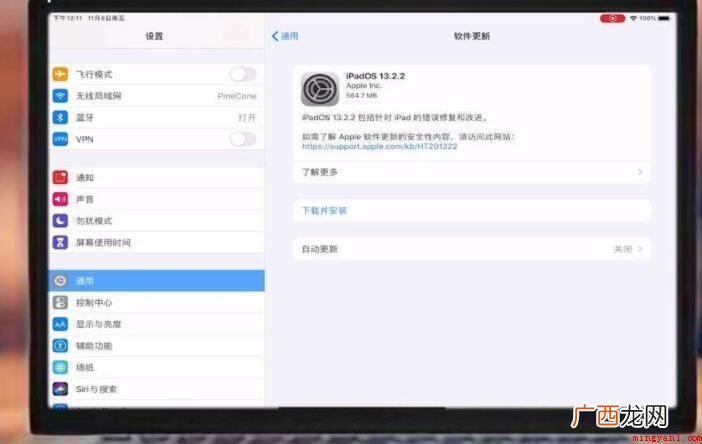
Task: Tap the Display & Brightness (显示与亮度) AA icon
Action: [x=60, y=324]
